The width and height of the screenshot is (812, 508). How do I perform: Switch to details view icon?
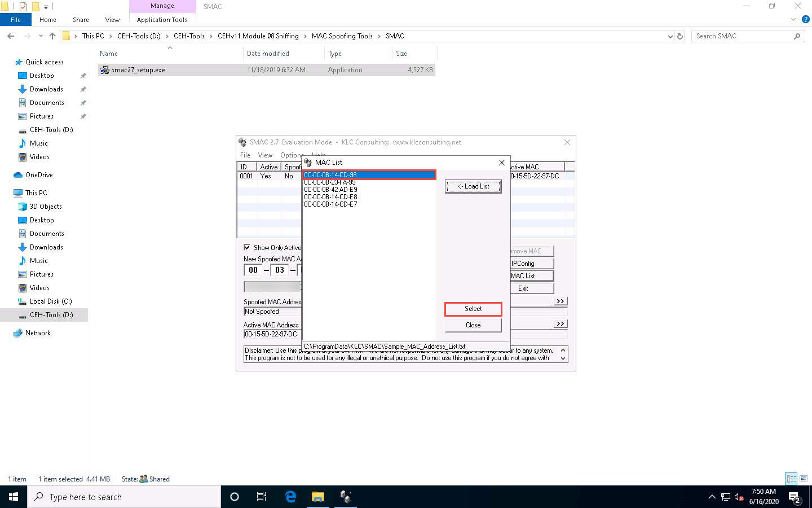point(791,479)
